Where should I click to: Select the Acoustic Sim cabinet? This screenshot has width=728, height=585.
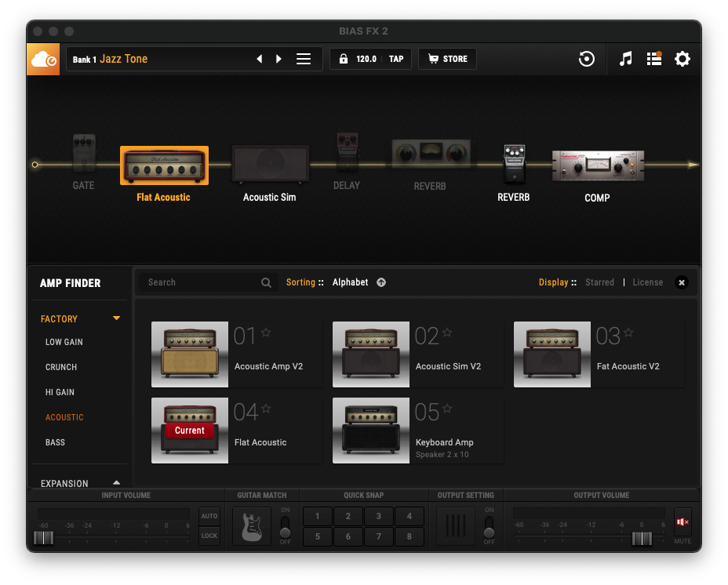click(x=270, y=164)
